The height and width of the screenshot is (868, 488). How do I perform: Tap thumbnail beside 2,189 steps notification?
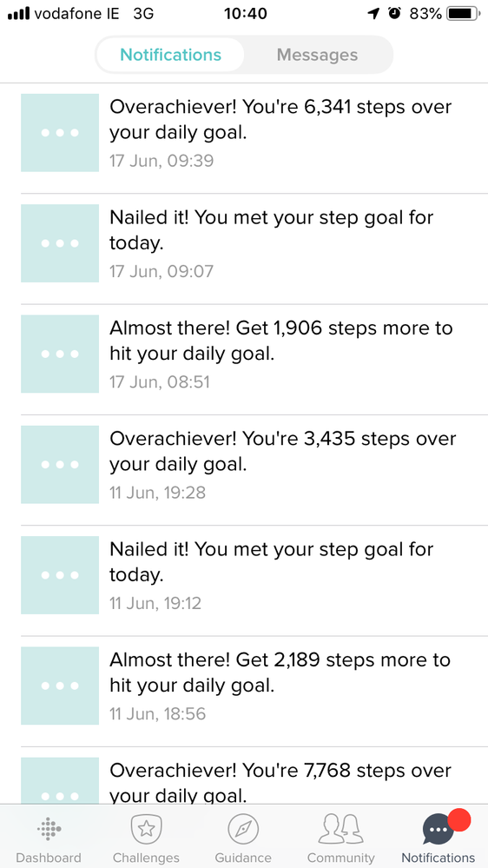60,686
